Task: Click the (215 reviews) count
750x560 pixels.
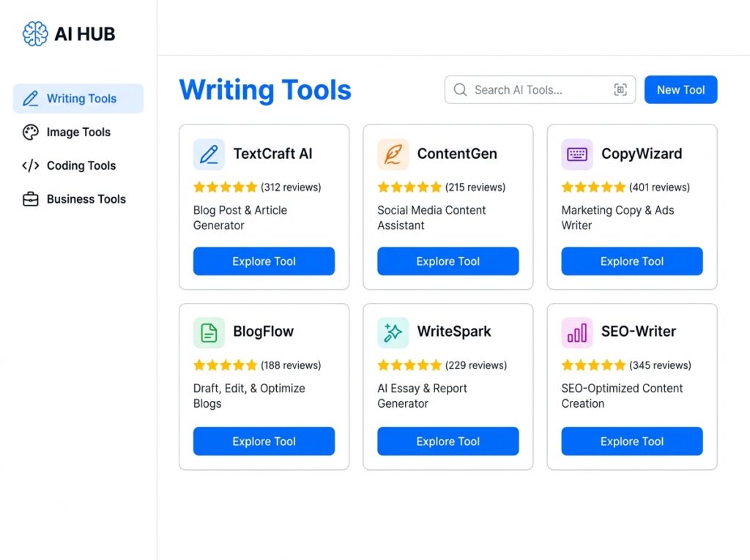Action: pos(475,187)
